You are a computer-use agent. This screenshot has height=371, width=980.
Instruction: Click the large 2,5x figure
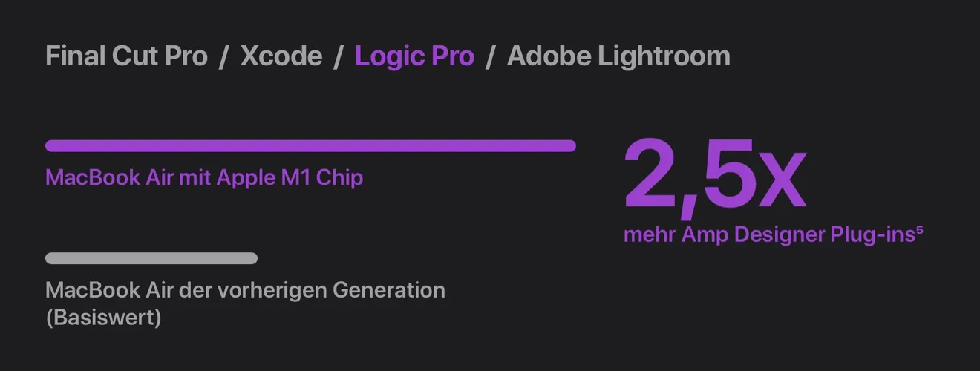[x=714, y=177]
